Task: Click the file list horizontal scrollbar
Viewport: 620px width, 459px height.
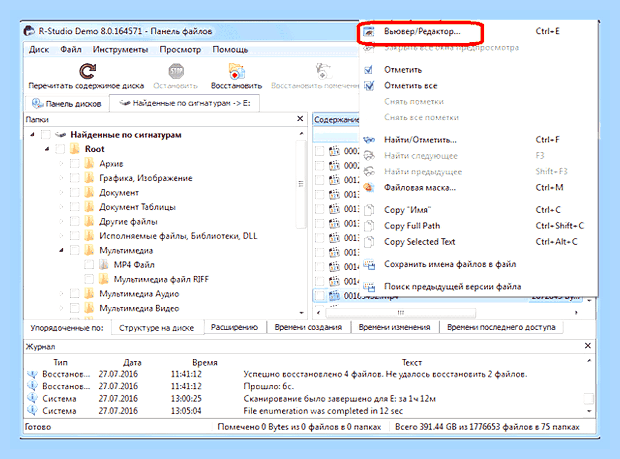Action: coord(400,313)
